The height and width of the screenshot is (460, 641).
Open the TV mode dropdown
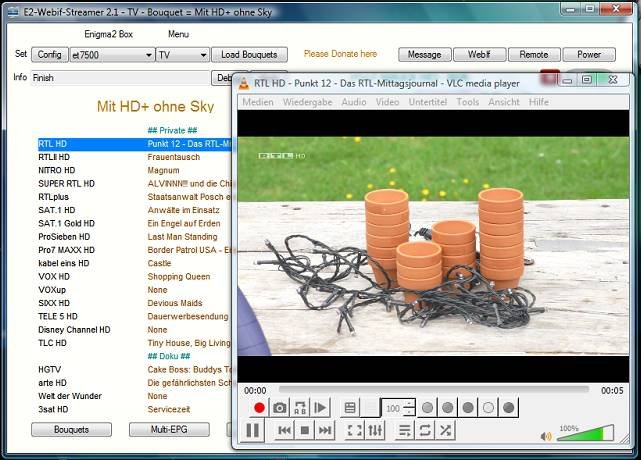183,55
